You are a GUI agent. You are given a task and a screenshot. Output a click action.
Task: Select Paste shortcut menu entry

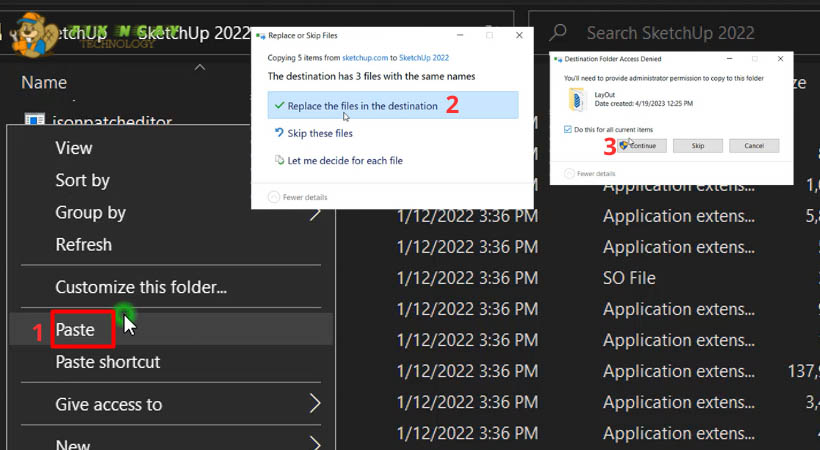(x=107, y=362)
